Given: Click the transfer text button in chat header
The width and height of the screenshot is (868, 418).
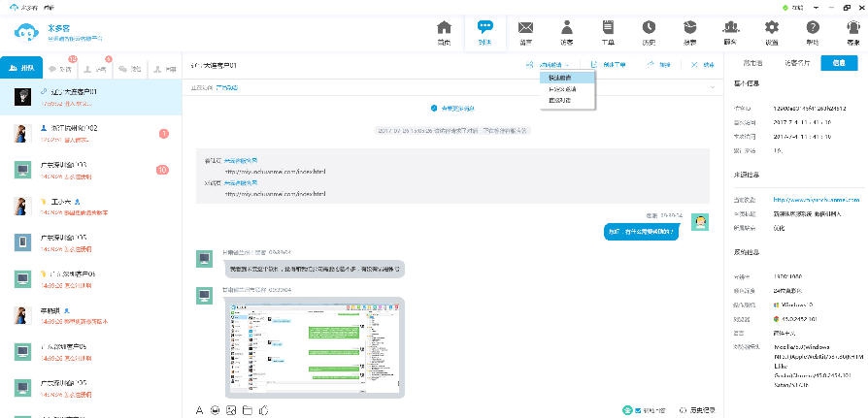Looking at the screenshot, I should tap(664, 65).
